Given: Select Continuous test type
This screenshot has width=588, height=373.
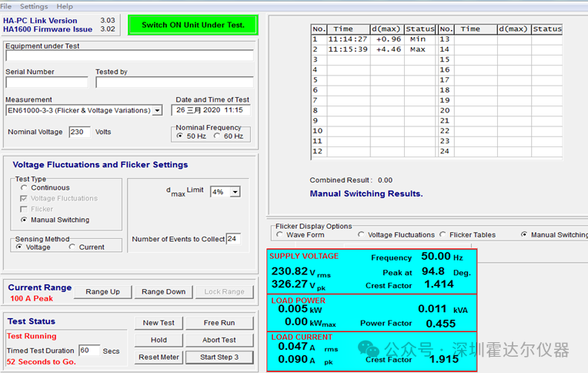Looking at the screenshot, I should [25, 188].
